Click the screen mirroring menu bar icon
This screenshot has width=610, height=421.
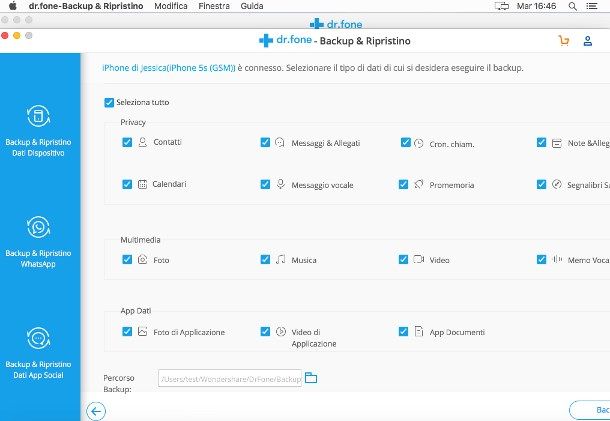click(x=501, y=6)
